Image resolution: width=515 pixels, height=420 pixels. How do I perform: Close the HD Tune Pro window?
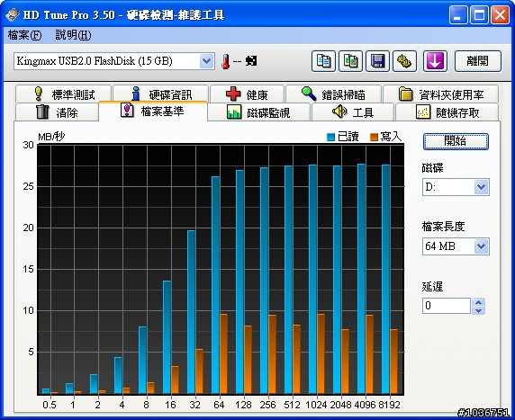click(500, 15)
